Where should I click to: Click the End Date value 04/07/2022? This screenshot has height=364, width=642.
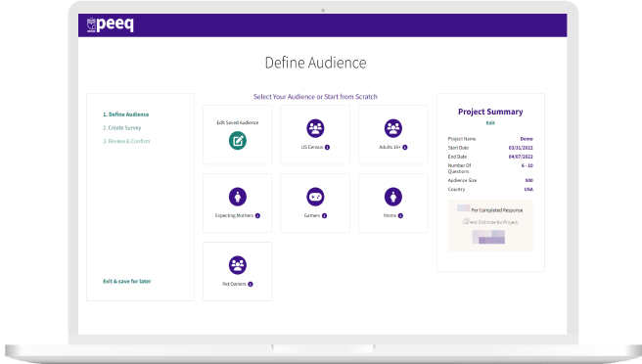(x=521, y=157)
